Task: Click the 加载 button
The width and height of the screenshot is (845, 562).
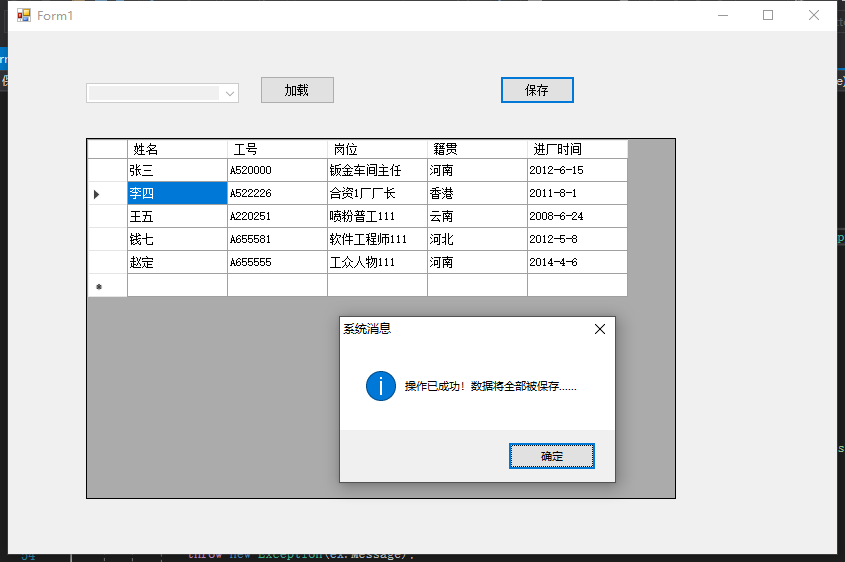Action: [297, 90]
